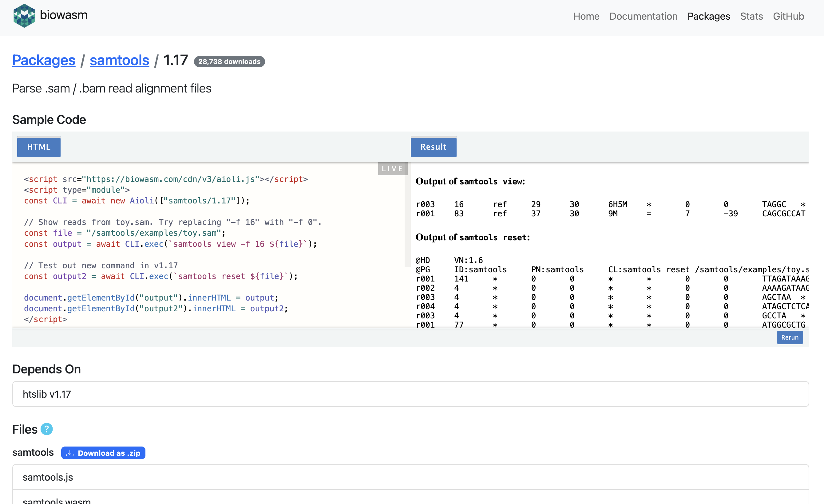This screenshot has width=824, height=504.
Task: Select the HTML tab of the sample code
Action: tap(39, 147)
